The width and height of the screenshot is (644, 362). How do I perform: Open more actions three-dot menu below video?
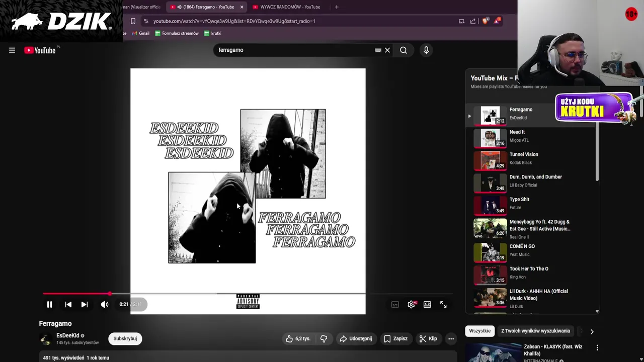451,339
